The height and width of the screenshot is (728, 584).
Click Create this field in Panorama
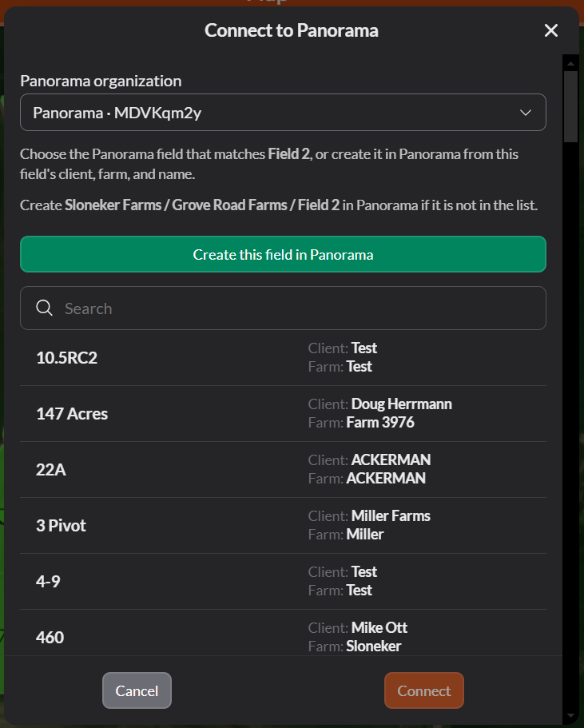click(283, 254)
